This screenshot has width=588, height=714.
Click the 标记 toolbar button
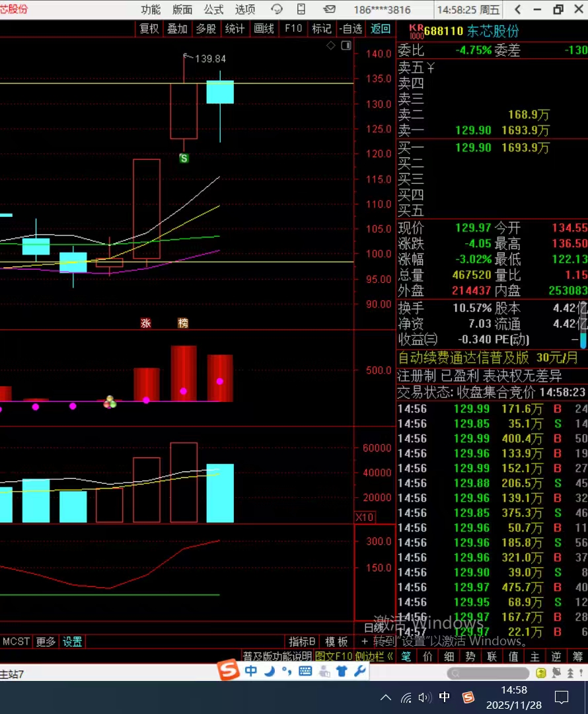pyautogui.click(x=321, y=28)
